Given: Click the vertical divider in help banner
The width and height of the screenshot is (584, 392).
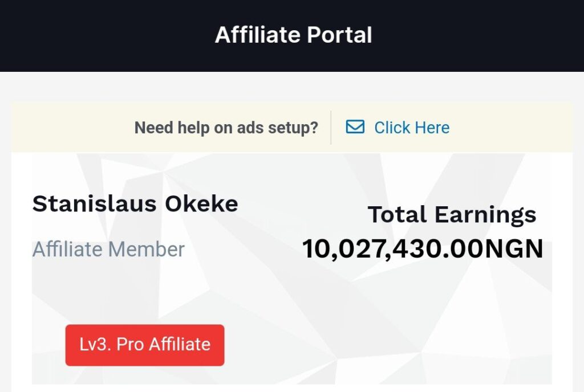Looking at the screenshot, I should click(x=331, y=128).
